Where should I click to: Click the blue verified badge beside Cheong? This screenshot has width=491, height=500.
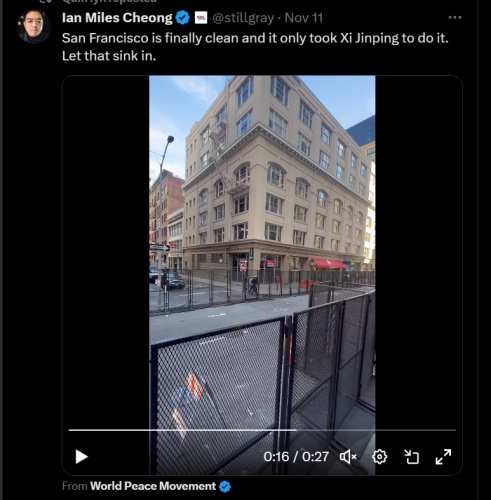click(183, 18)
